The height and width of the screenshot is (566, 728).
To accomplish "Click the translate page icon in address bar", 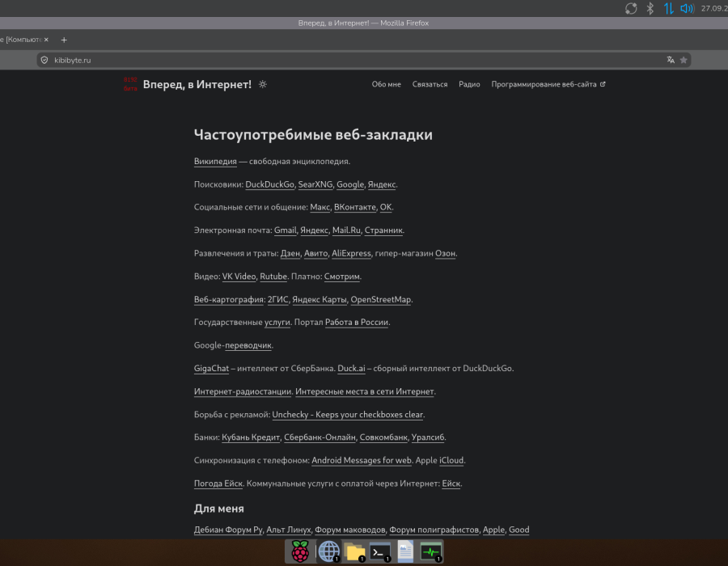I will pyautogui.click(x=671, y=60).
